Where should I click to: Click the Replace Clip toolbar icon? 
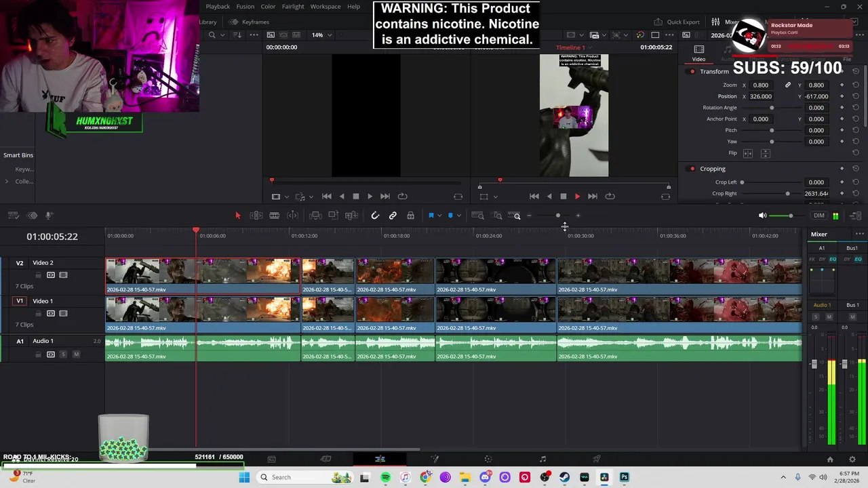(351, 216)
